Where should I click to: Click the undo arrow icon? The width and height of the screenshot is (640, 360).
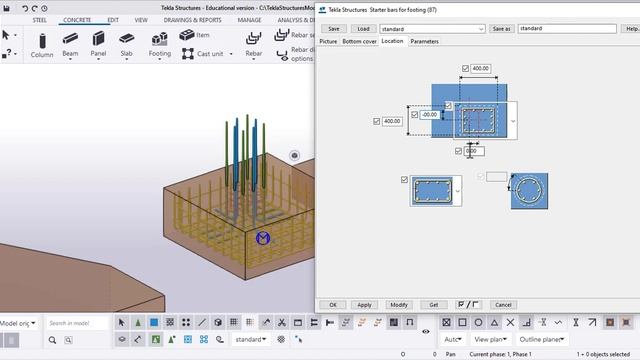click(25, 8)
